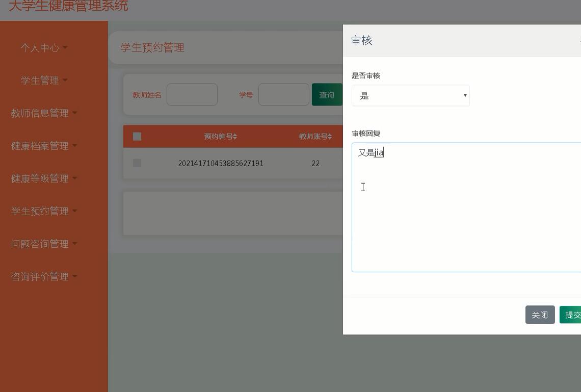581x392 pixels.
Task: Sort by 预约编号 column arrows
Action: click(235, 136)
